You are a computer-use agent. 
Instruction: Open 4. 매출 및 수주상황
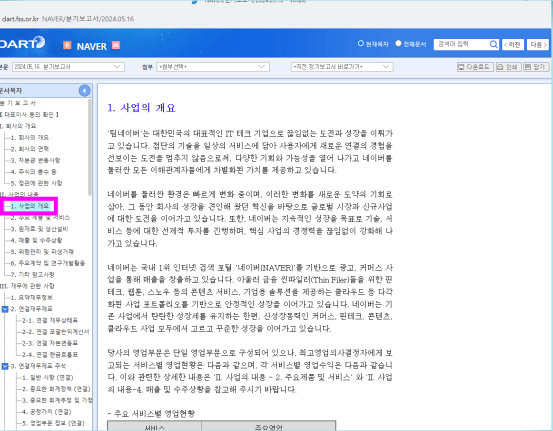click(x=36, y=241)
